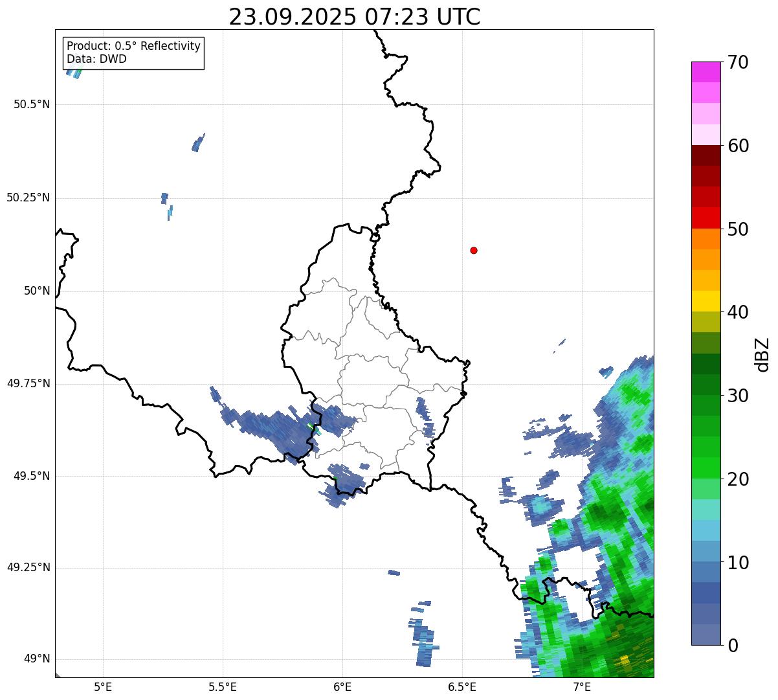
Task: Click the 5°E longitude label
Action: (x=103, y=686)
